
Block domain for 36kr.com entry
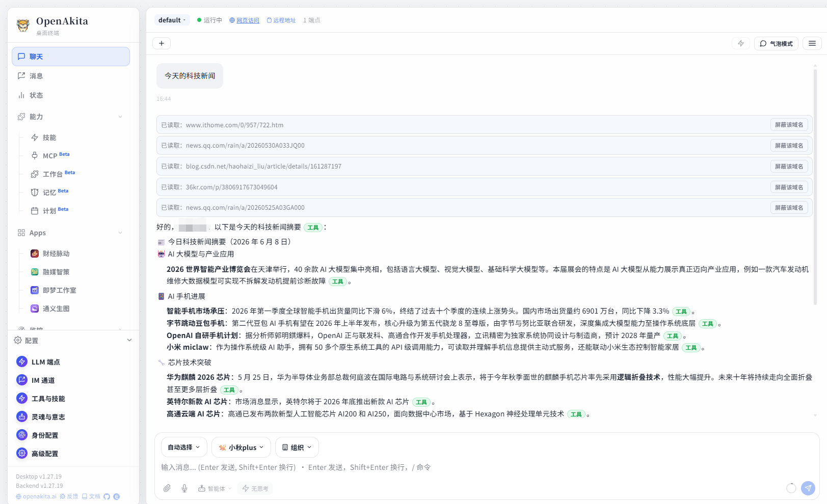(789, 187)
